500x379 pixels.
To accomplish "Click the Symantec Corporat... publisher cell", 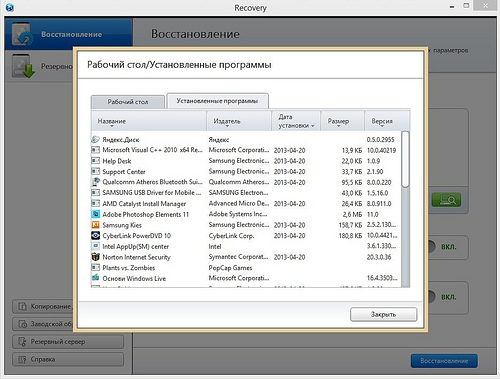I will tap(238, 257).
